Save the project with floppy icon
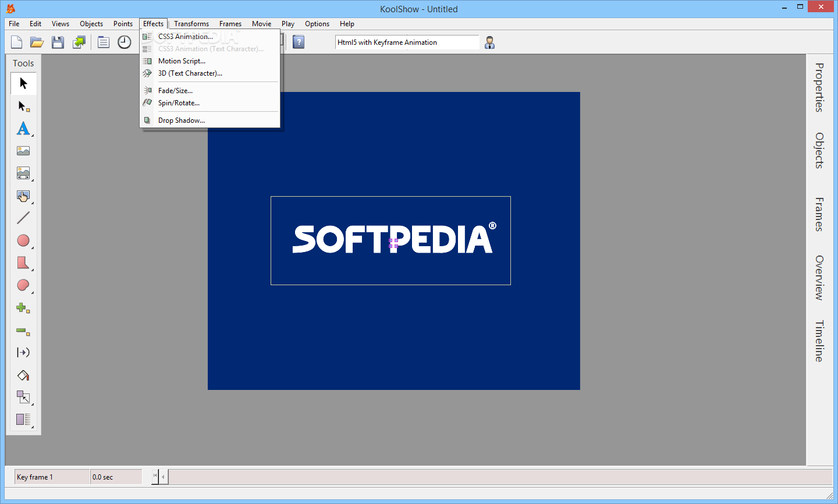Screen dimensions: 838x504 (58, 42)
